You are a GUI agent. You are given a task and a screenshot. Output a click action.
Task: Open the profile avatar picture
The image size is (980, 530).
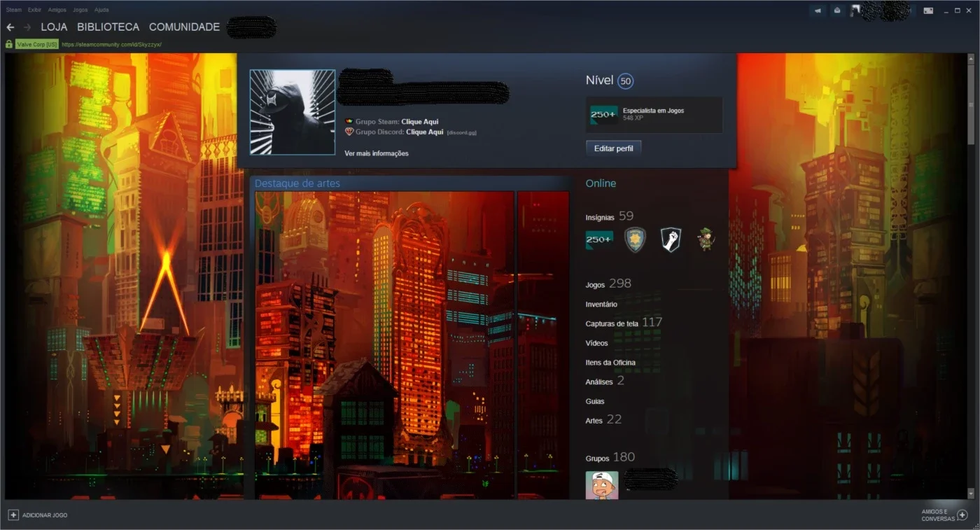click(293, 112)
